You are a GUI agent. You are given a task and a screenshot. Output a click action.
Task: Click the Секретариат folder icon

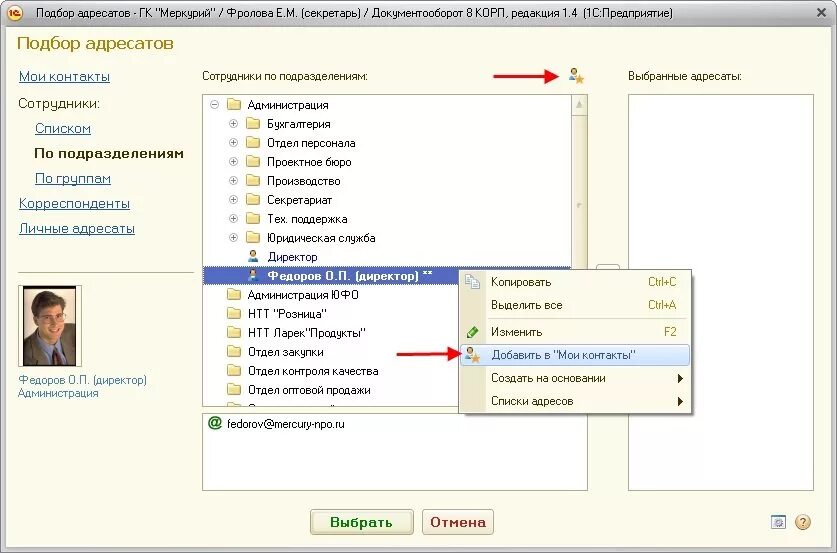point(253,200)
